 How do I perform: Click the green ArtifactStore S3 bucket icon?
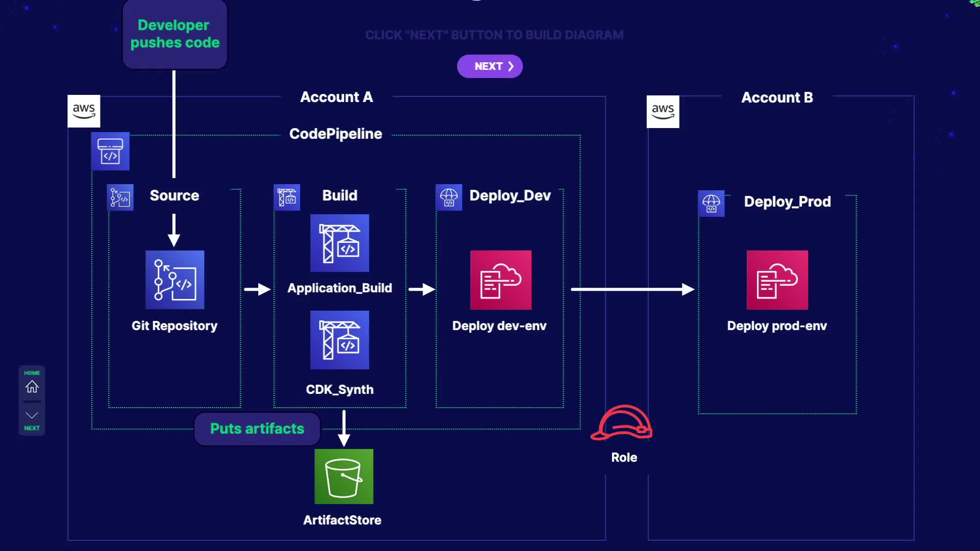click(x=344, y=477)
